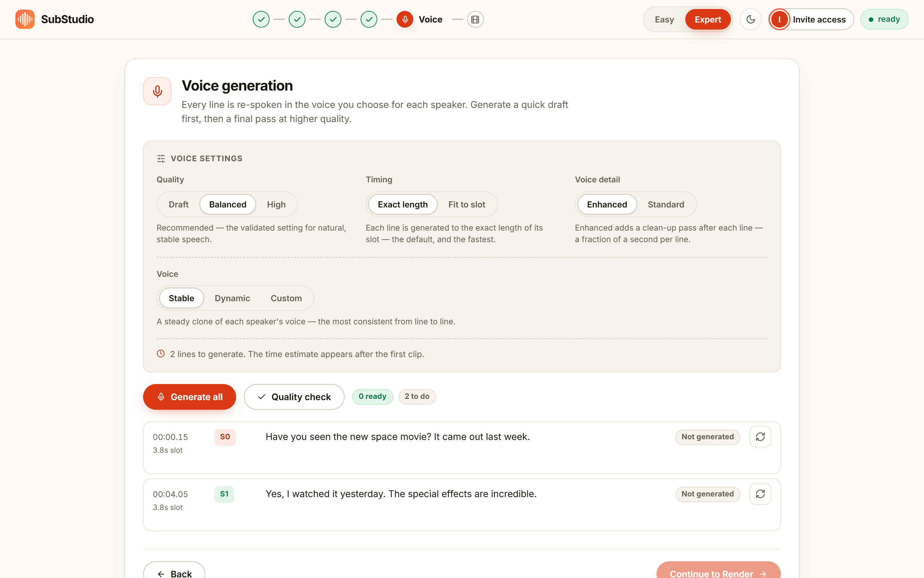Regenerate the space movie line
This screenshot has width=924, height=578.
pos(760,437)
